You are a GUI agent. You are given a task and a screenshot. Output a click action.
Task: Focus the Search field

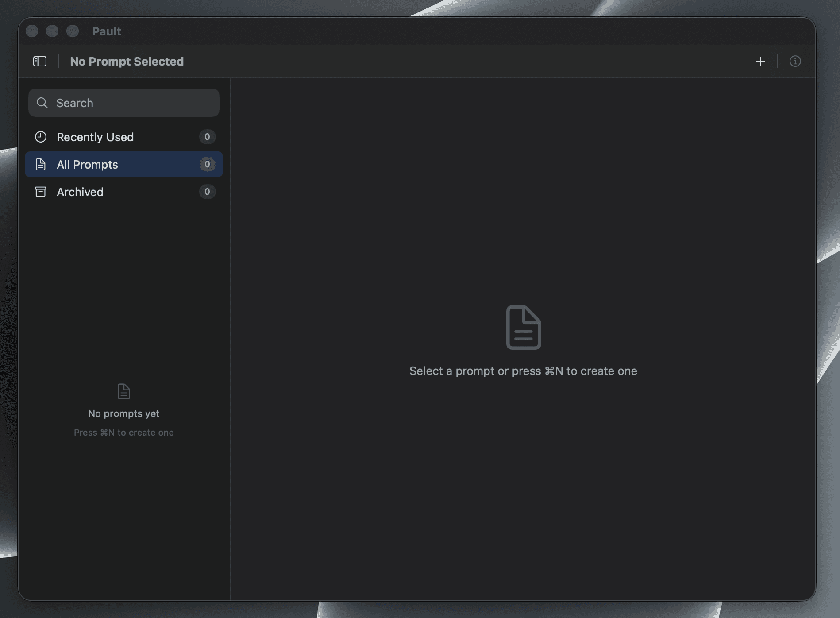(124, 103)
